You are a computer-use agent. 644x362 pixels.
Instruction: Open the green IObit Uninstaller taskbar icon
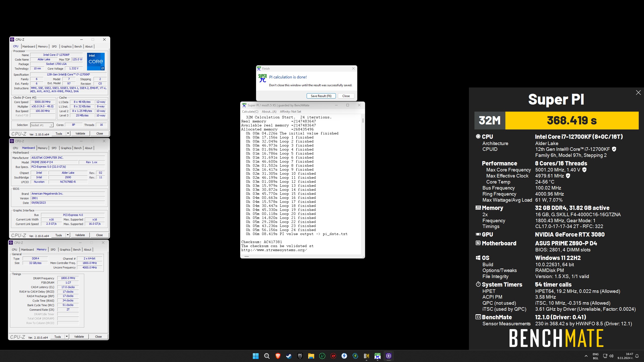[x=322, y=356]
